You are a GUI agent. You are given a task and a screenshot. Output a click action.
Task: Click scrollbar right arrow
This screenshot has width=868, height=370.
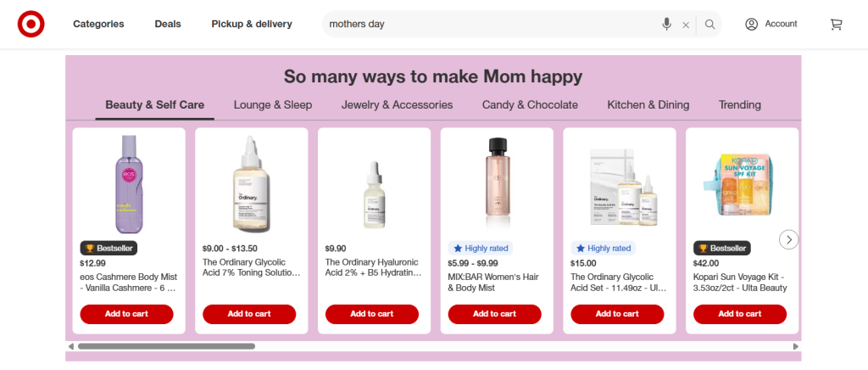pyautogui.click(x=796, y=346)
